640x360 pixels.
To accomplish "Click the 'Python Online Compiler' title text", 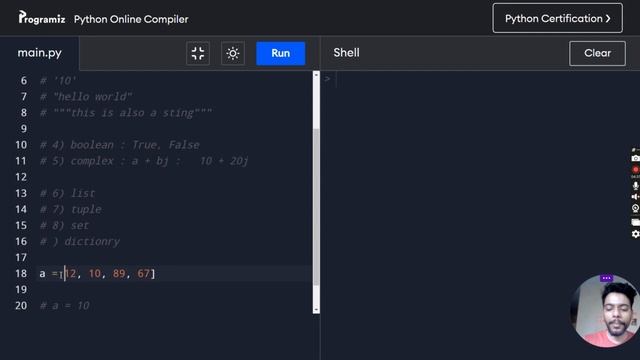I will (x=131, y=19).
